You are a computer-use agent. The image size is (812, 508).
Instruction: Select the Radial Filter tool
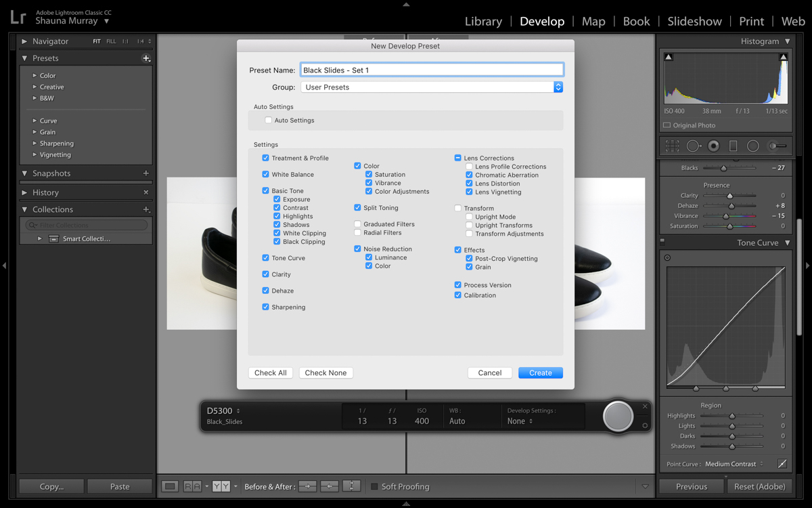752,146
